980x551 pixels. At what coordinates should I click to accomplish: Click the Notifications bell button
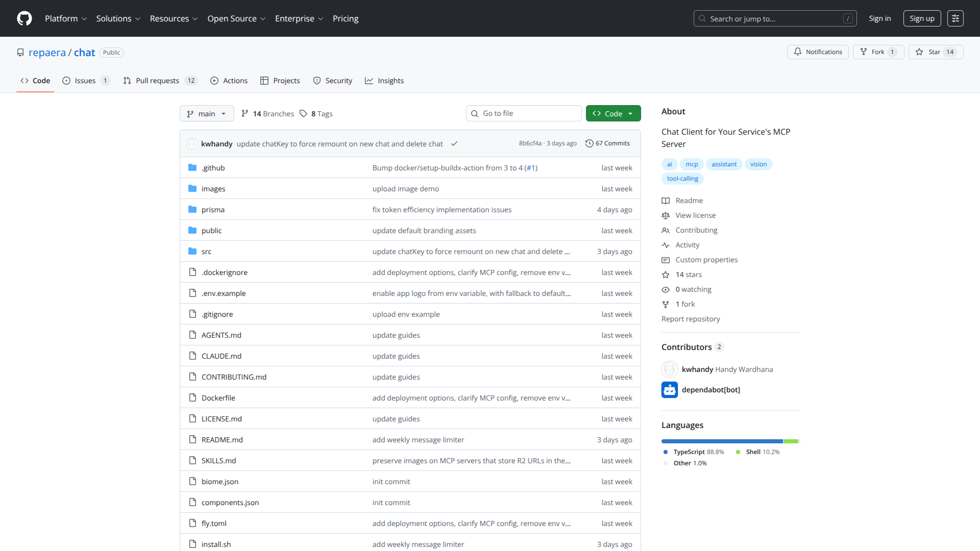point(818,52)
